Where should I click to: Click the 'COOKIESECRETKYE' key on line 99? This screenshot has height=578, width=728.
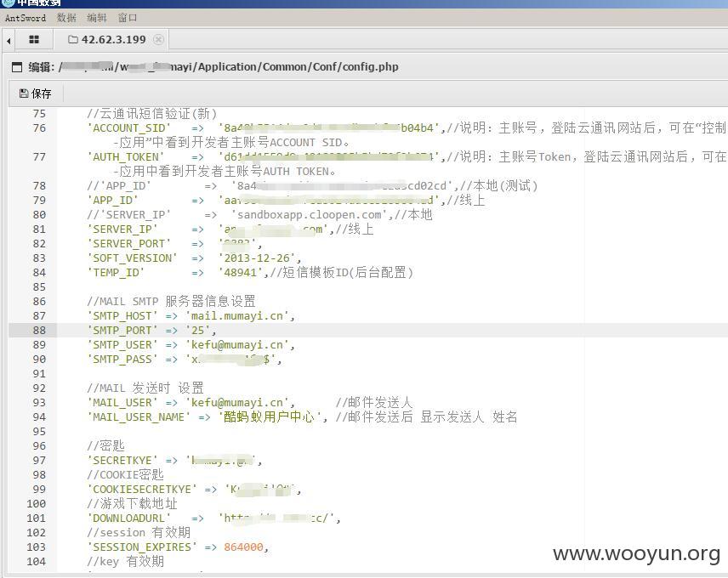coord(142,490)
